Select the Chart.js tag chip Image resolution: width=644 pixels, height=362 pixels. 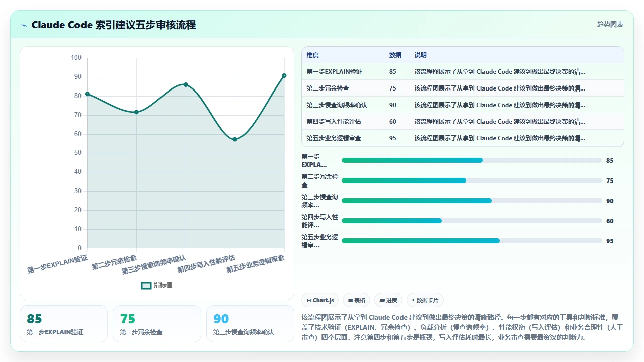[320, 300]
